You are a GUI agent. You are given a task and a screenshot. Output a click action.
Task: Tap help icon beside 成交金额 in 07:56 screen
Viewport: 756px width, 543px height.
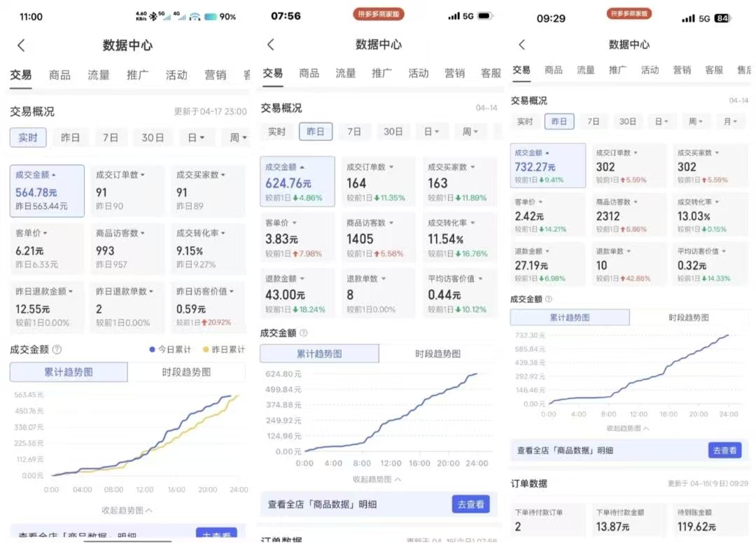tap(303, 333)
